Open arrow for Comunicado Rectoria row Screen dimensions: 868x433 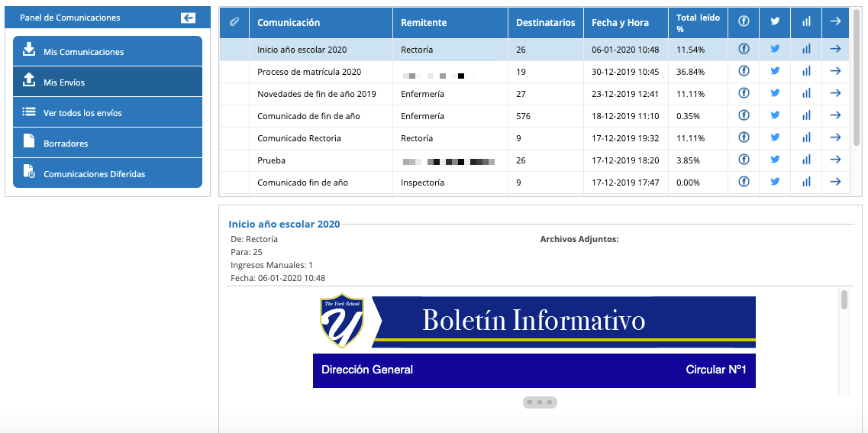coord(836,137)
